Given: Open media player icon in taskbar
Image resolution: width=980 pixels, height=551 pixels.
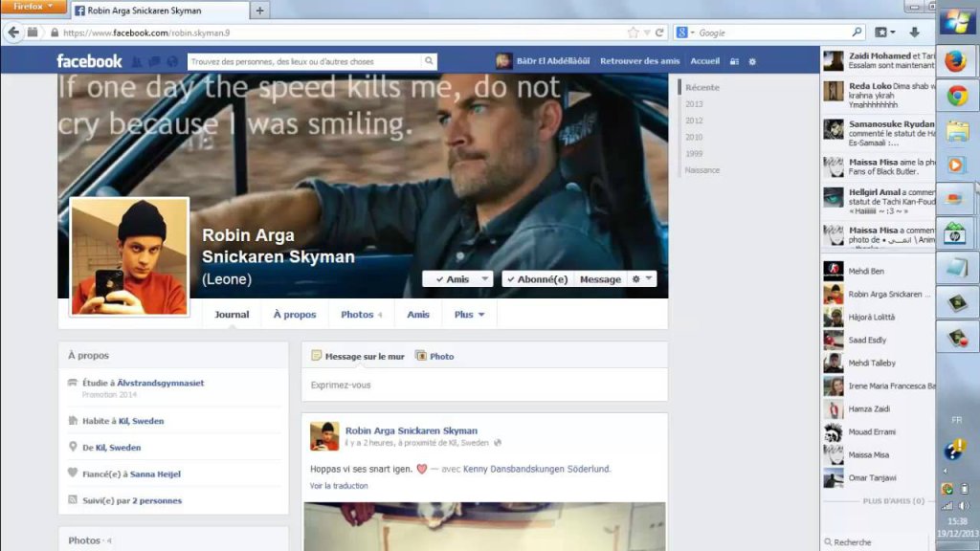Looking at the screenshot, I should pos(956,165).
